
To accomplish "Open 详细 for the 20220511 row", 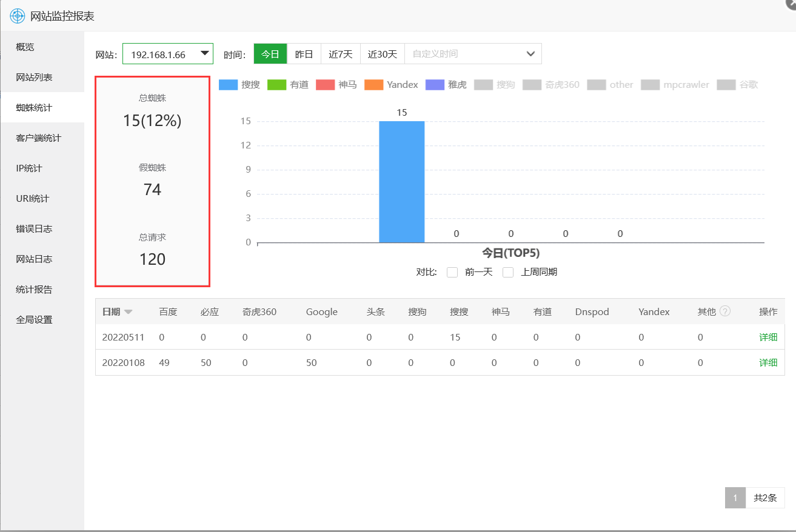I will pyautogui.click(x=768, y=337).
